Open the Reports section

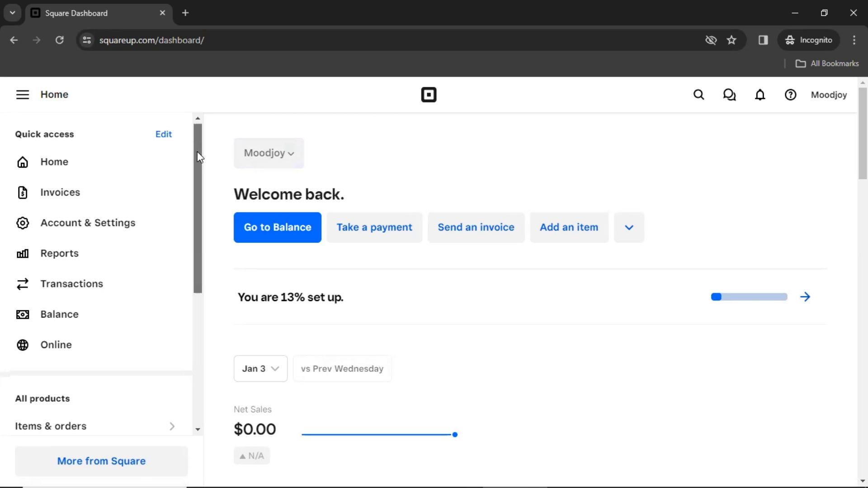pyautogui.click(x=59, y=253)
